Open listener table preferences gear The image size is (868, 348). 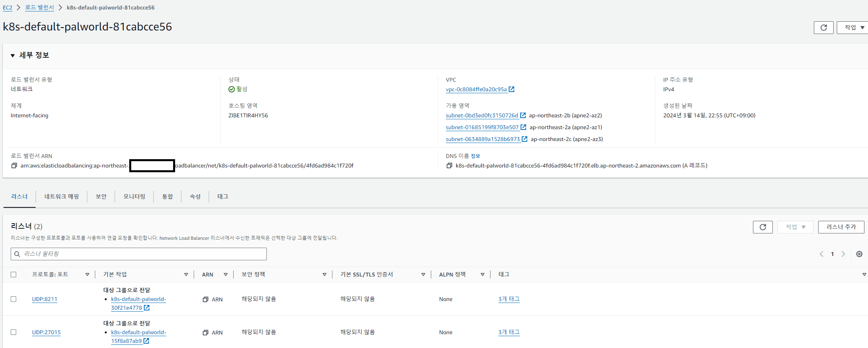(859, 254)
